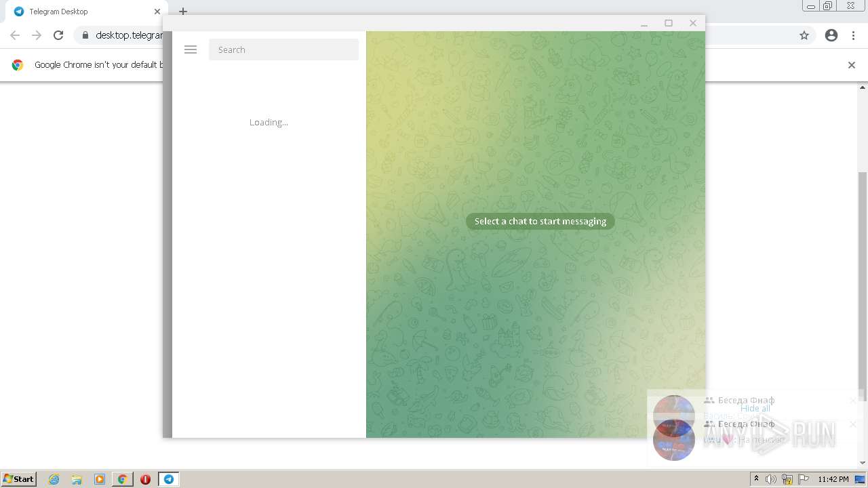Minimize the Chrome window
The image size is (868, 488).
pos(811,6)
